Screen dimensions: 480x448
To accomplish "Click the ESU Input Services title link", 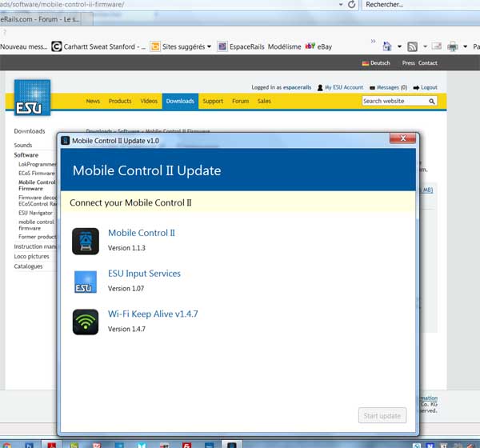I will tap(144, 273).
